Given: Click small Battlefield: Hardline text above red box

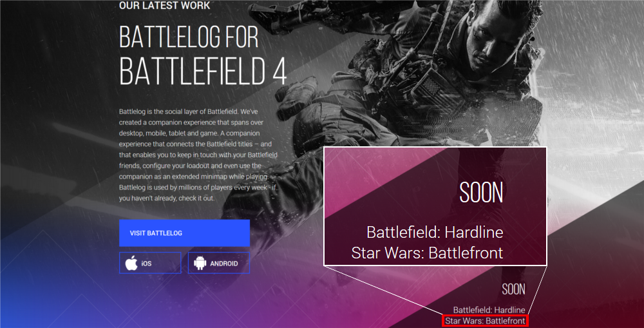Looking at the screenshot, I should (489, 310).
